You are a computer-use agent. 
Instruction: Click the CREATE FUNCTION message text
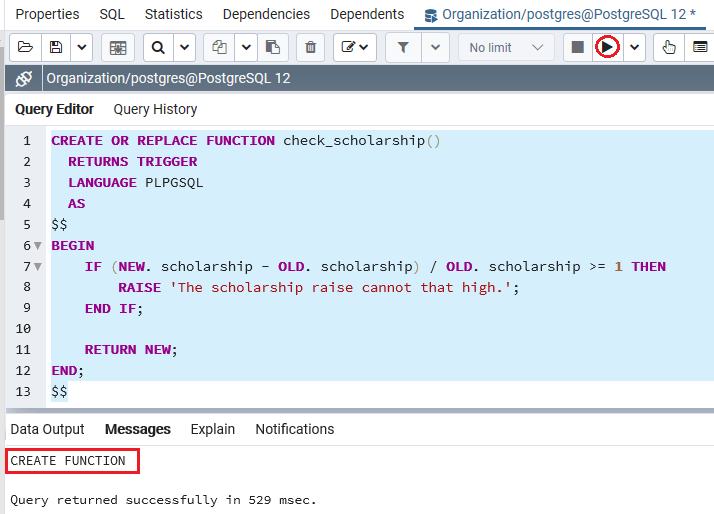tap(68, 461)
